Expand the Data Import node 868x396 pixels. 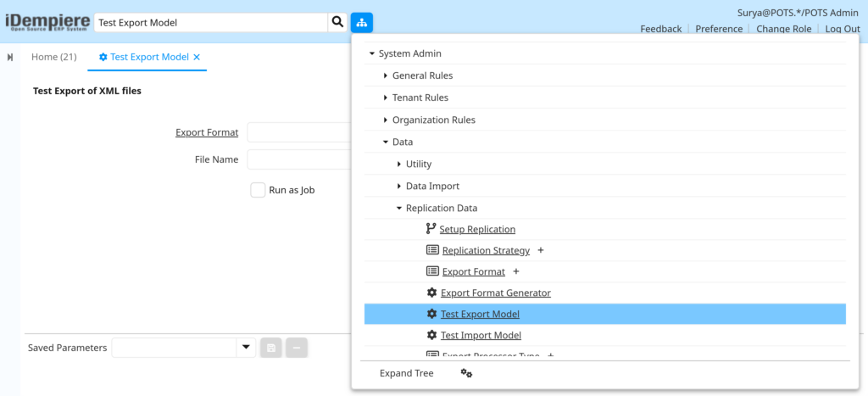(399, 187)
